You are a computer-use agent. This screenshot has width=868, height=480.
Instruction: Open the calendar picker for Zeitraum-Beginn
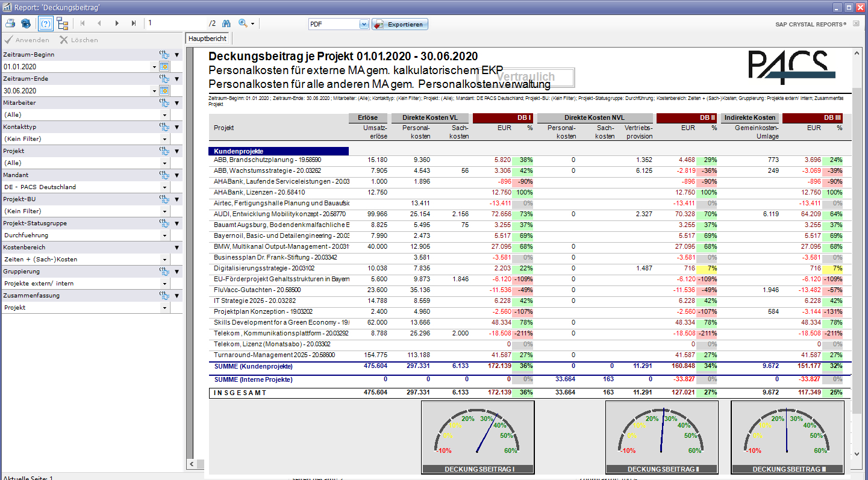tap(164, 66)
